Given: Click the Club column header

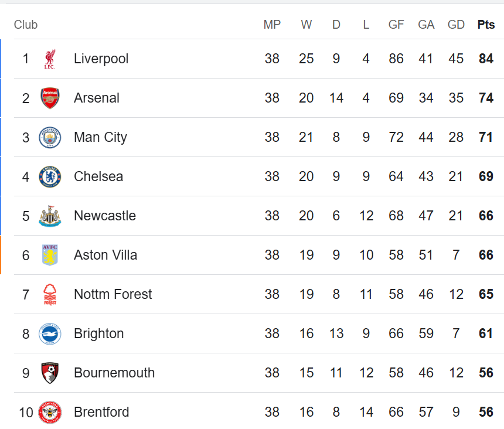Looking at the screenshot, I should click(x=26, y=25).
